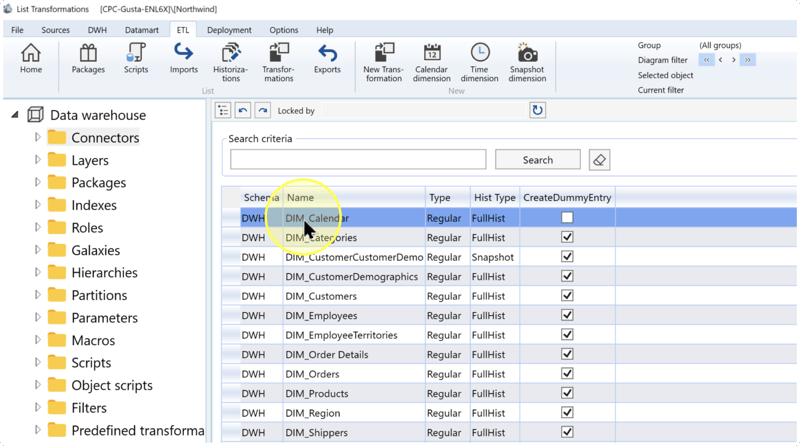The image size is (800, 446).
Task: Open the Transformations list icon
Action: pyautogui.click(x=279, y=63)
